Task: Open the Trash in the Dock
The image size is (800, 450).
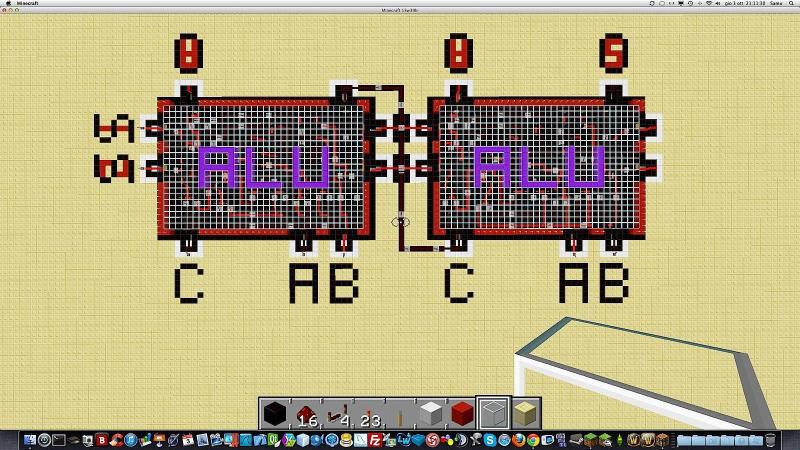Action: (770, 440)
